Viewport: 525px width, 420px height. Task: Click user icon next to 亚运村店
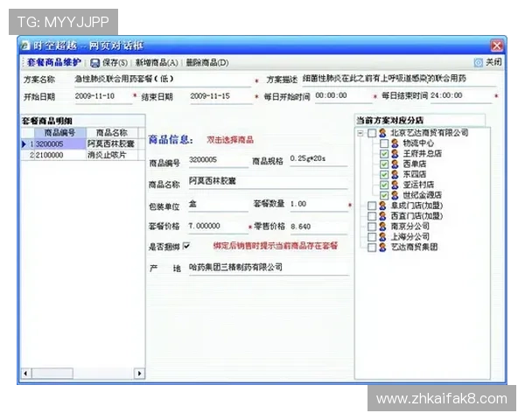(x=395, y=185)
